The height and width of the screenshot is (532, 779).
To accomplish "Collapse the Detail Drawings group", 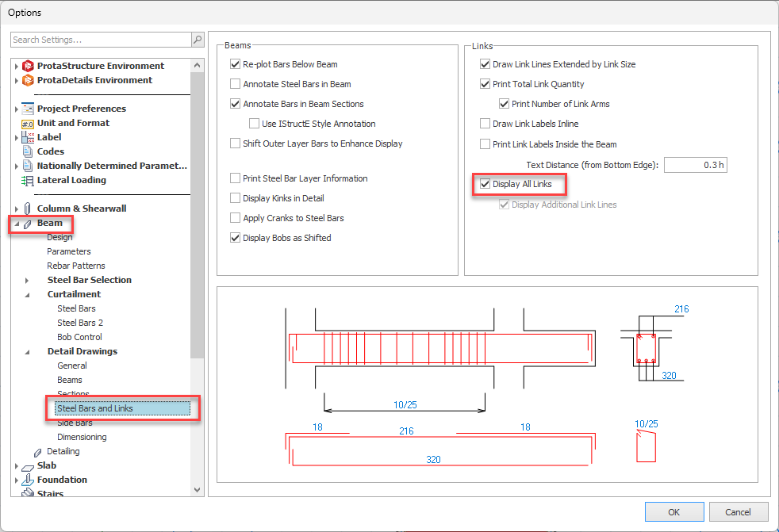I will point(27,351).
